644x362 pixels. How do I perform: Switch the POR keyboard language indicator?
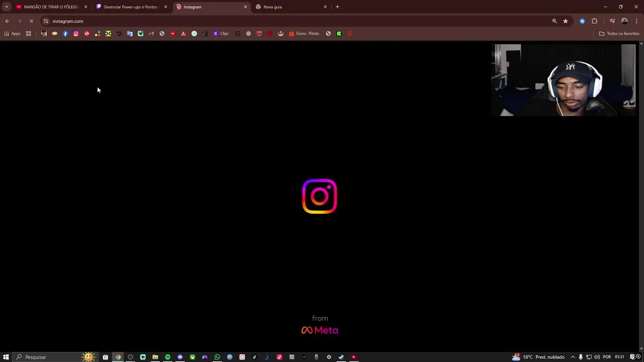pos(607,357)
